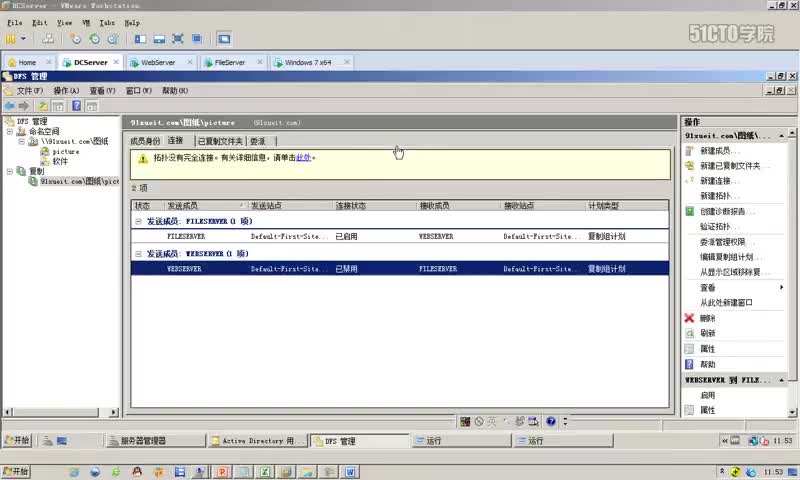The image size is (800, 480).
Task: Toggle the VMware library sidebar view icon
Action: tap(140, 39)
